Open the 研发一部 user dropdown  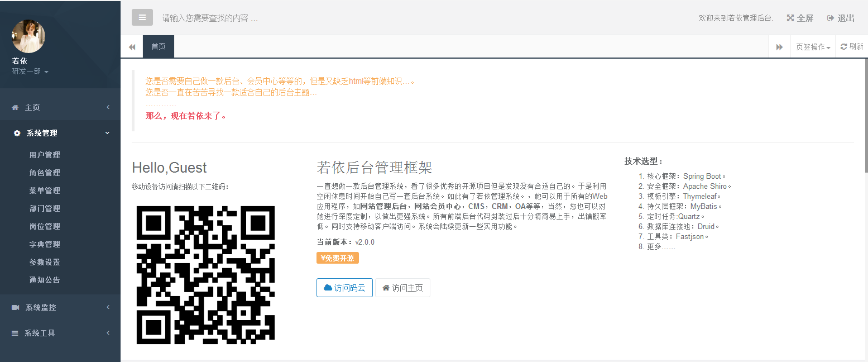click(x=30, y=72)
